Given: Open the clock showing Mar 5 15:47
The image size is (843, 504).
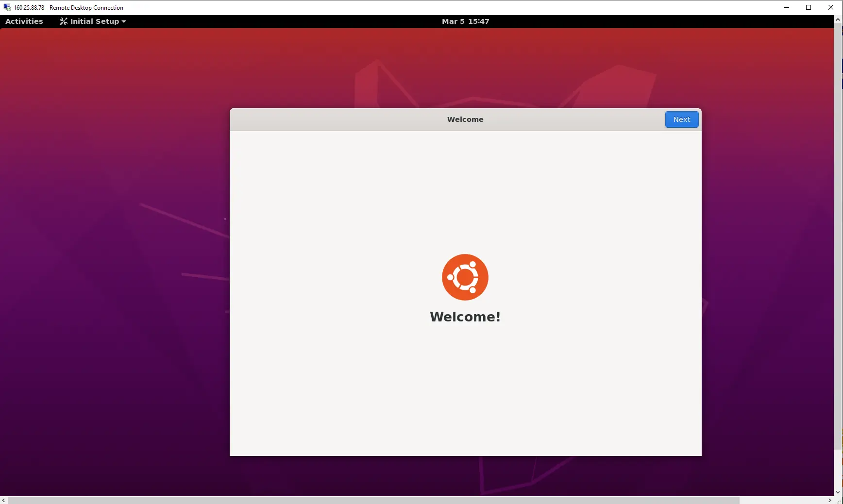Looking at the screenshot, I should click(x=465, y=21).
